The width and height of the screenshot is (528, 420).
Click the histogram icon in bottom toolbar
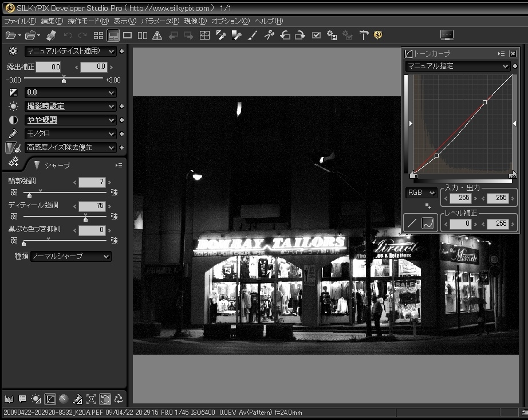click(9, 399)
